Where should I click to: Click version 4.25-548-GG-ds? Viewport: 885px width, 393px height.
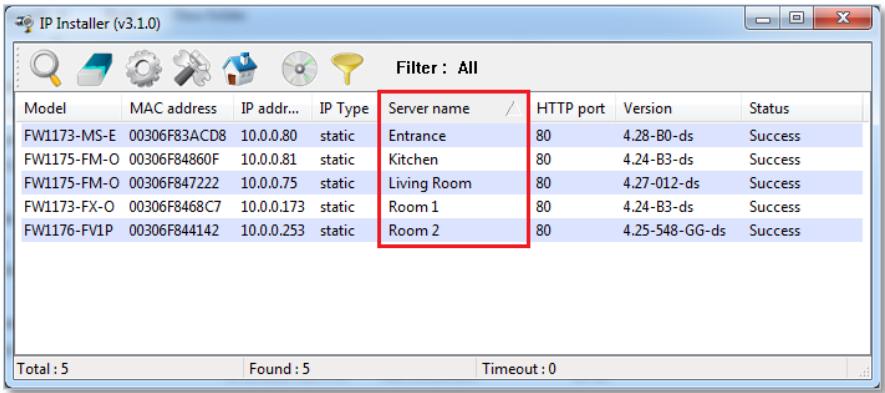pyautogui.click(x=674, y=231)
